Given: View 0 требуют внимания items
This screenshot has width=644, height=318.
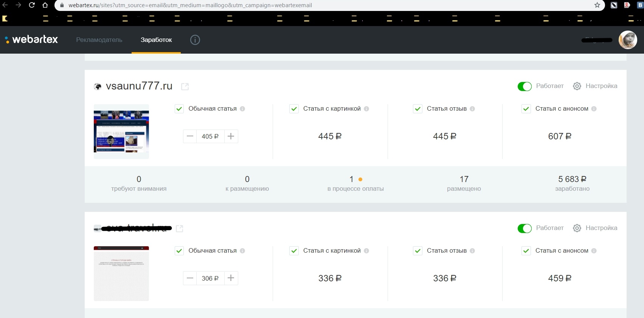Looking at the screenshot, I should pos(139,184).
